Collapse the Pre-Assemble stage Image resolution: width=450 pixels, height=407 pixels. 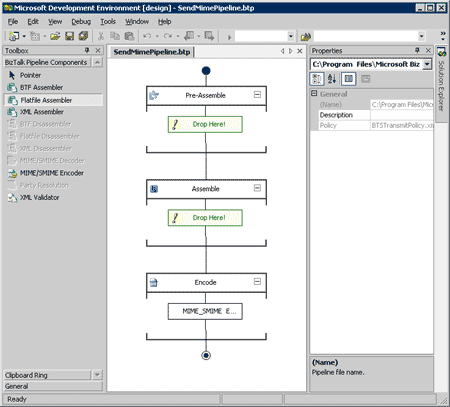[x=257, y=95]
